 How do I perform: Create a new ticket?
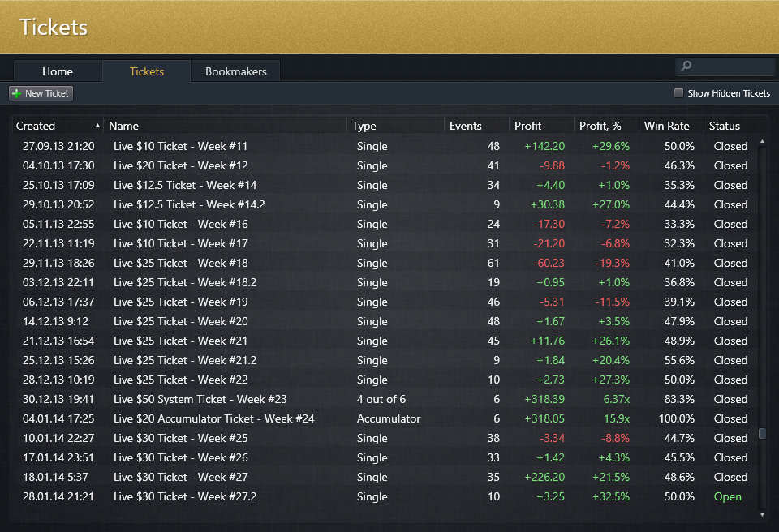point(40,92)
